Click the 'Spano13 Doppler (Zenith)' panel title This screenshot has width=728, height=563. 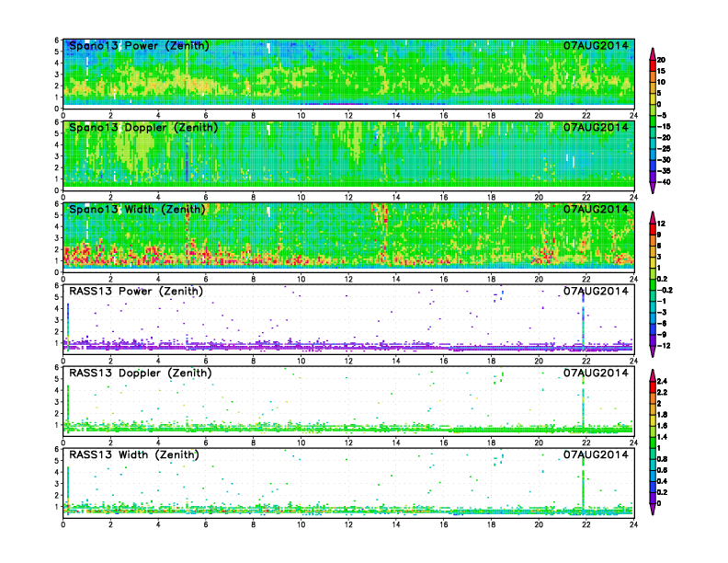tap(143, 127)
